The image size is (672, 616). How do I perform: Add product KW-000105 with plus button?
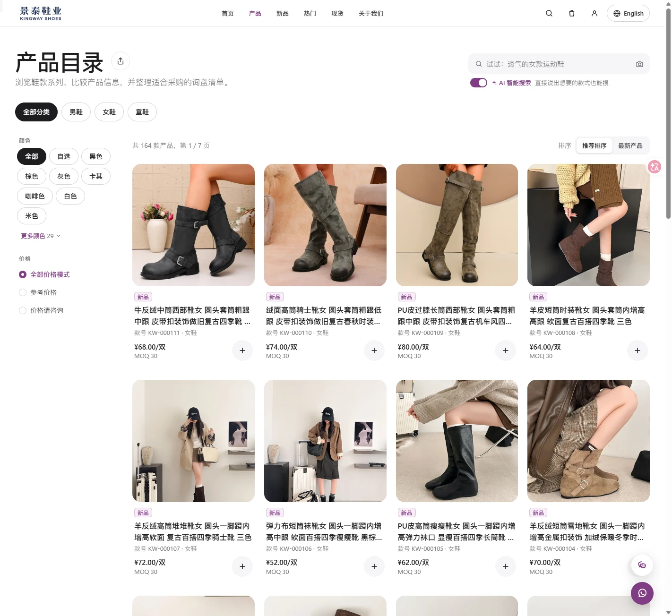(x=506, y=566)
